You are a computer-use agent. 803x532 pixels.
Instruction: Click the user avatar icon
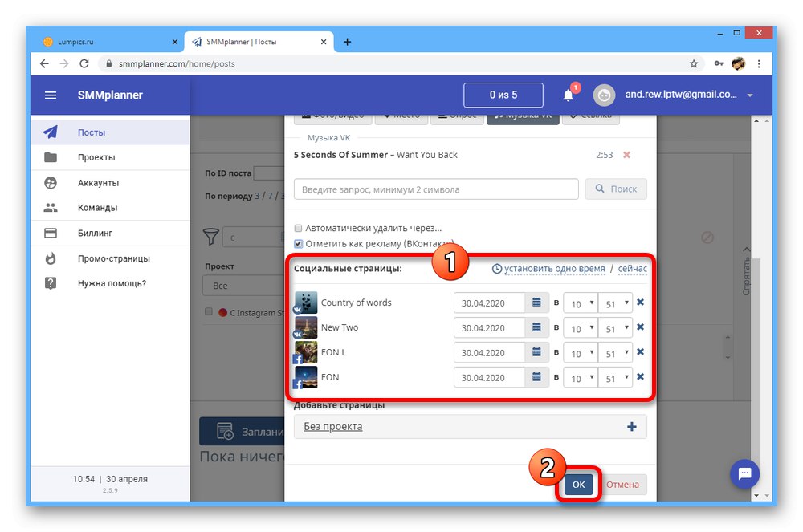click(x=604, y=95)
